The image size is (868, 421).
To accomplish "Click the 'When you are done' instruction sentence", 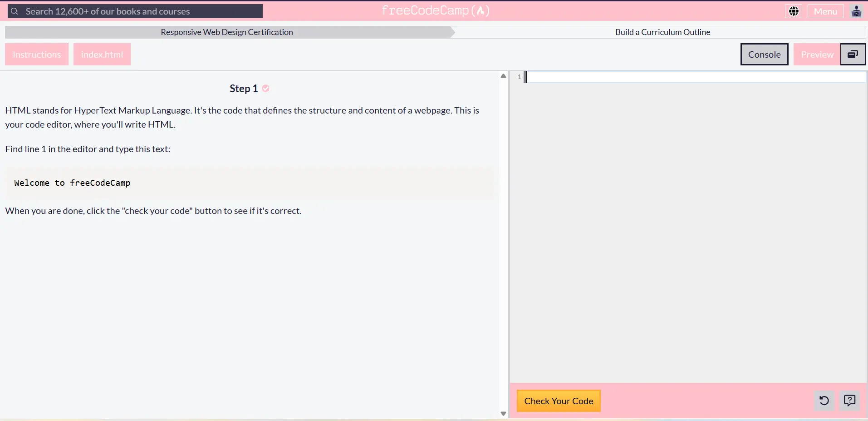I will (x=153, y=211).
